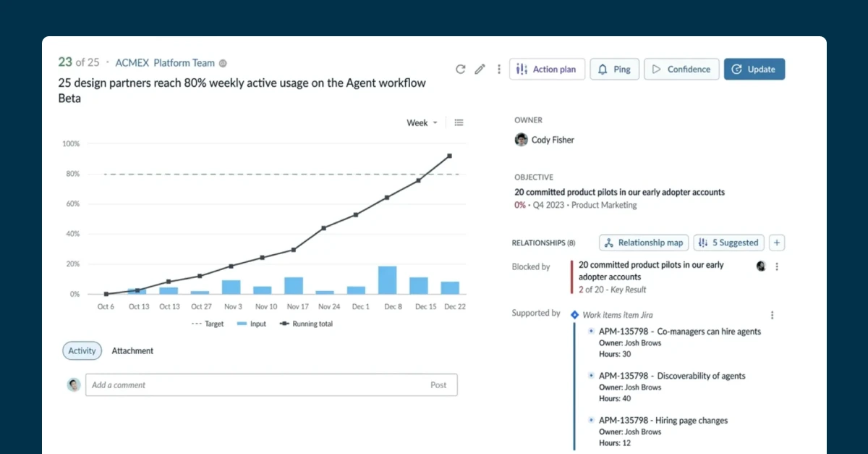The image size is (868, 454).
Task: Switch to the Activity tab
Action: (82, 350)
